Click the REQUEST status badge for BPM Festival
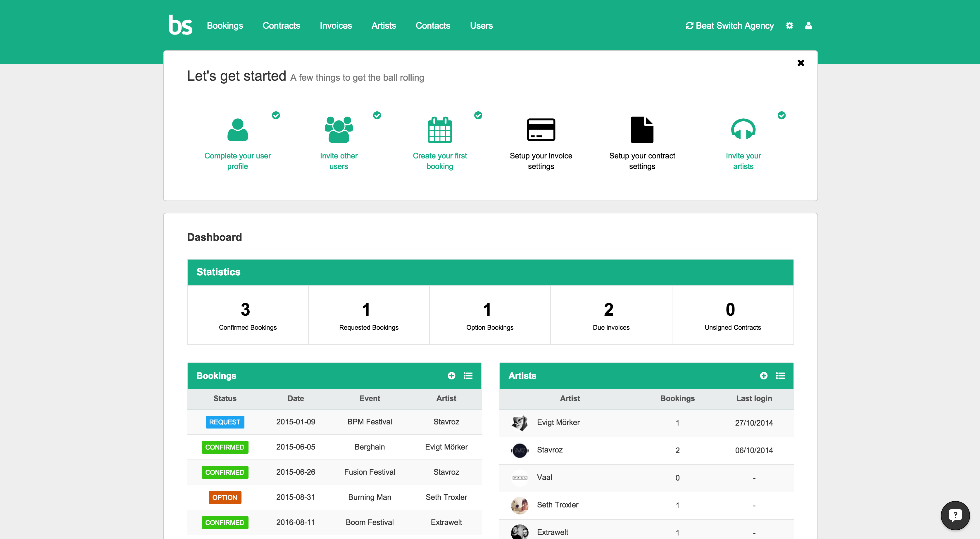The image size is (980, 539). (225, 422)
